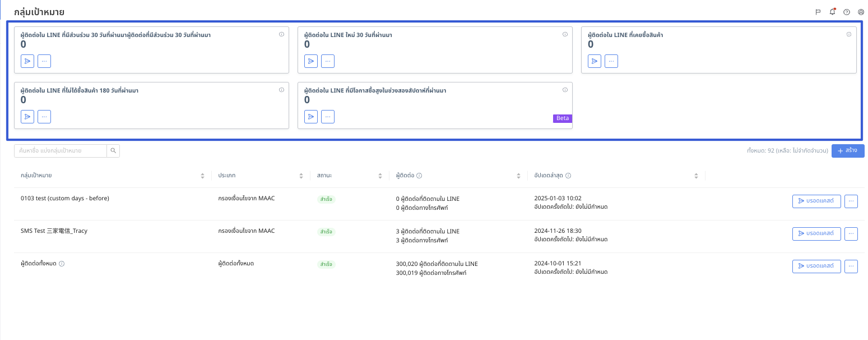The image size is (868, 340).
Task: Click send icon on ผู้ติดต่อใน LINE ใหม่ card
Action: coord(311,61)
